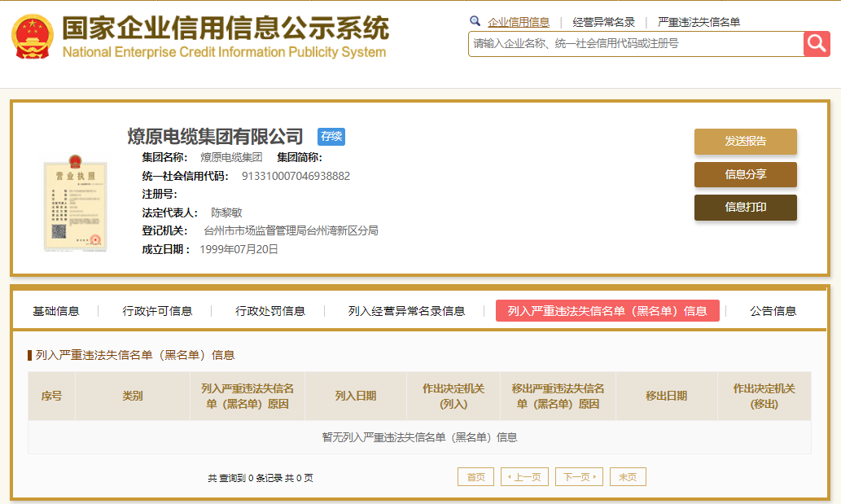Click the red search magnifier button

click(x=817, y=43)
